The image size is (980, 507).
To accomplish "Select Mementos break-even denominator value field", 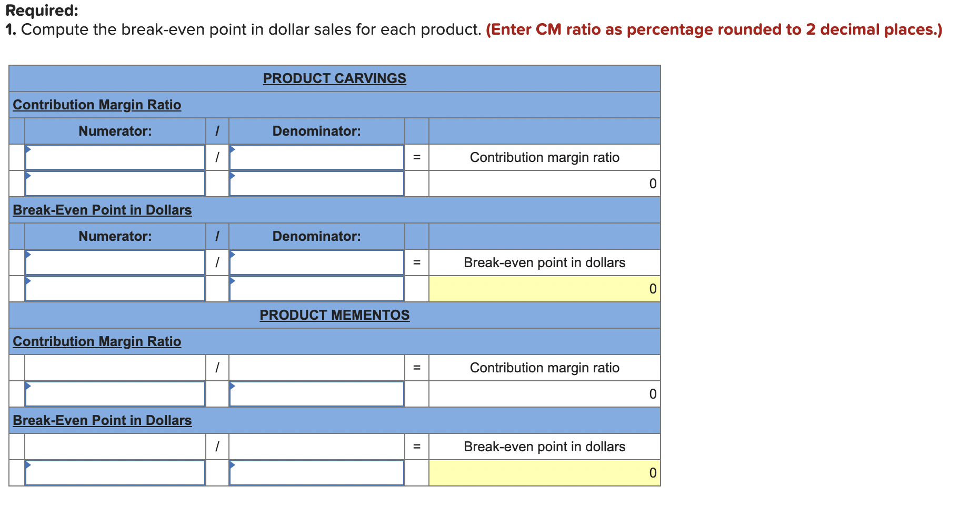I will tap(317, 473).
